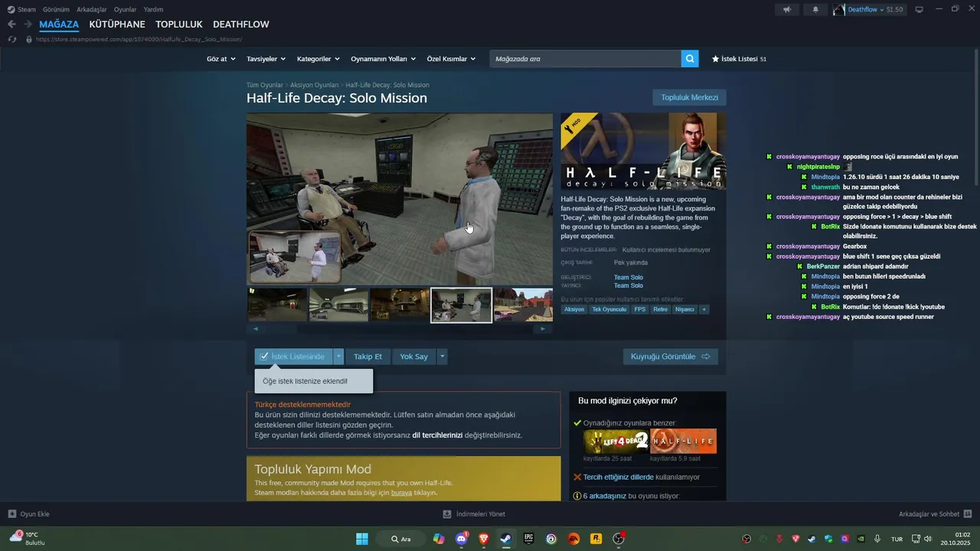Open the DEATHFLOW profile tab
The width and height of the screenshot is (980, 551).
coord(241,24)
